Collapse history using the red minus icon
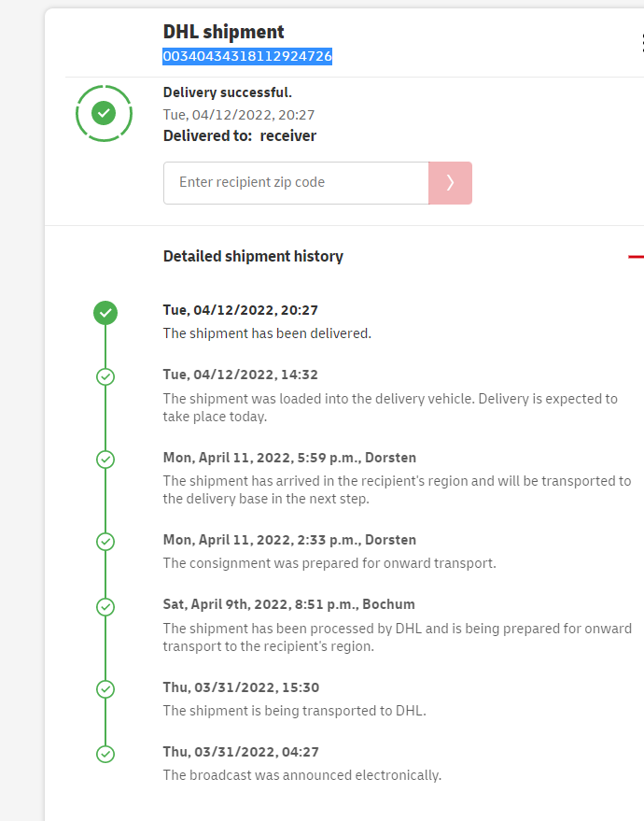 pos(636,256)
